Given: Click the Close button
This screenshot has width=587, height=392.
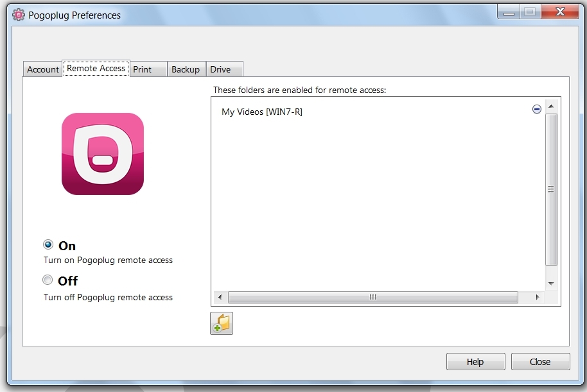Looking at the screenshot, I should (540, 362).
